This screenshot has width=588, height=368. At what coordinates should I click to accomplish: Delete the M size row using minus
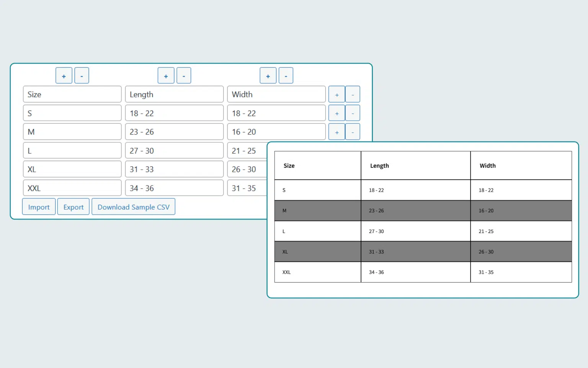click(x=353, y=132)
